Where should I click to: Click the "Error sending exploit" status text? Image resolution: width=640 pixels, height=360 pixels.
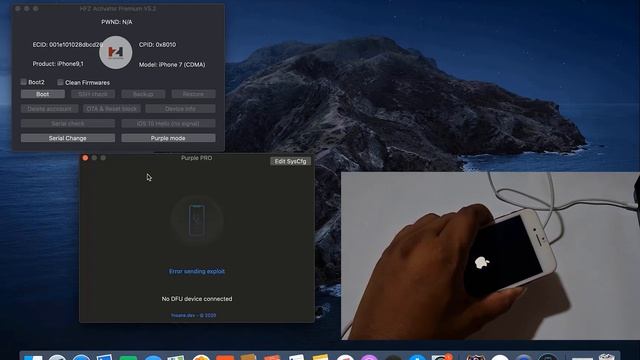tap(197, 271)
